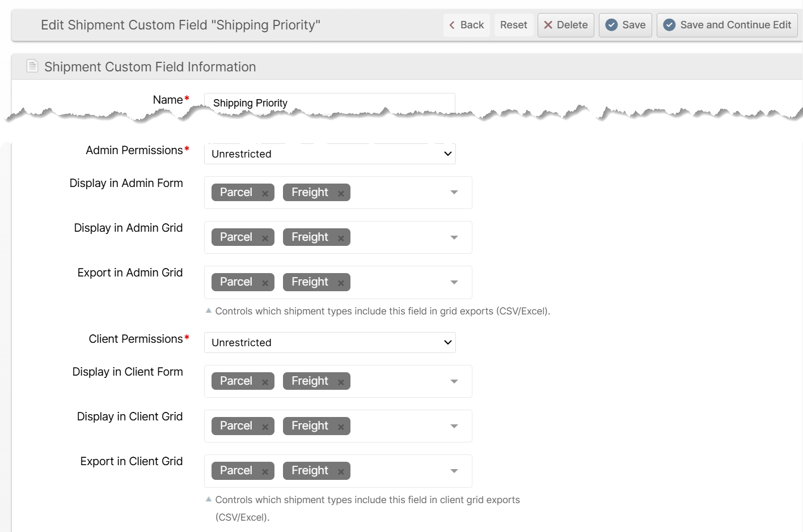Click the Back button
The width and height of the screenshot is (803, 532).
pos(466,25)
